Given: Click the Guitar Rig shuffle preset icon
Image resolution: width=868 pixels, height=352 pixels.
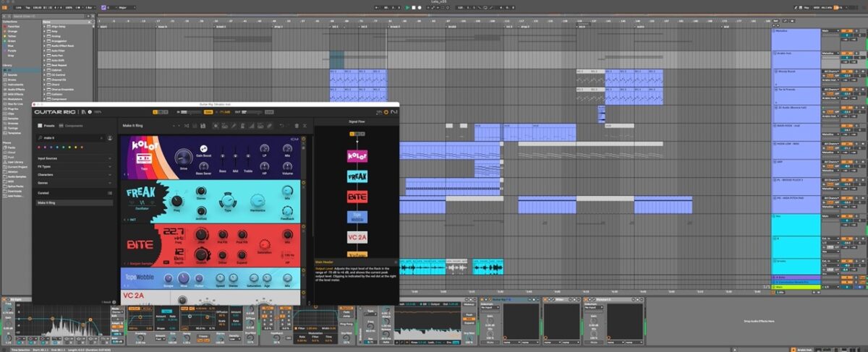Looking at the screenshot, I should [x=187, y=126].
